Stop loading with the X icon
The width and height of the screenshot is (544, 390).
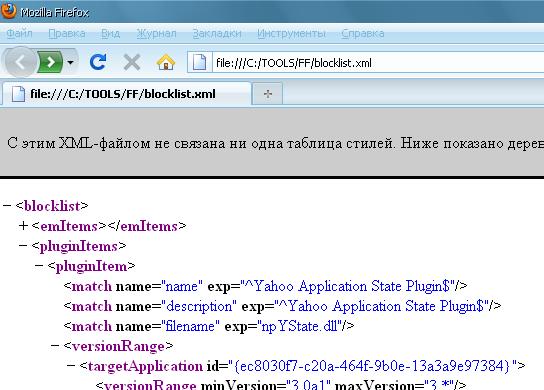click(132, 63)
